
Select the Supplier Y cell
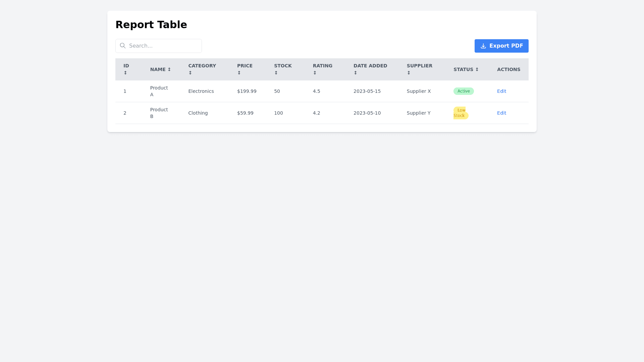coord(418,113)
